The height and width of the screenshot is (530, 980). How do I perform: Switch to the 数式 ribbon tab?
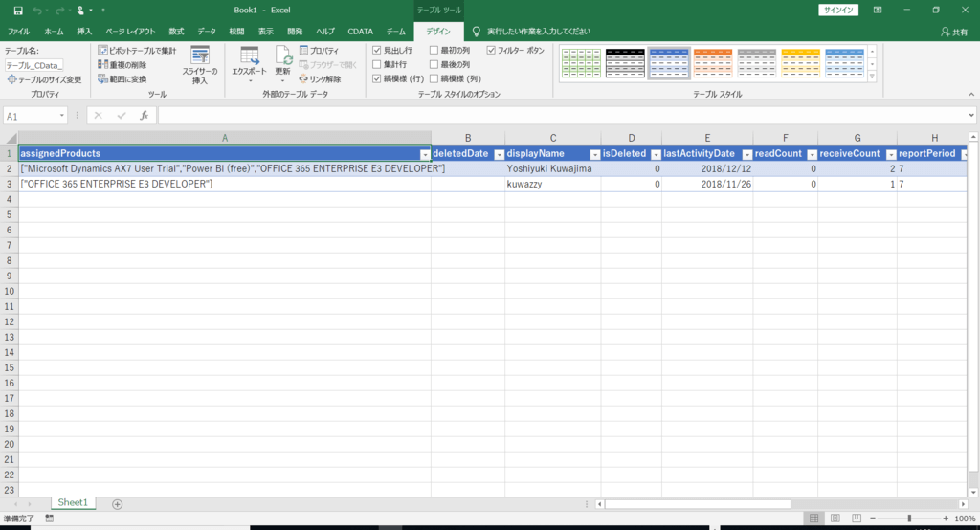[x=177, y=32]
